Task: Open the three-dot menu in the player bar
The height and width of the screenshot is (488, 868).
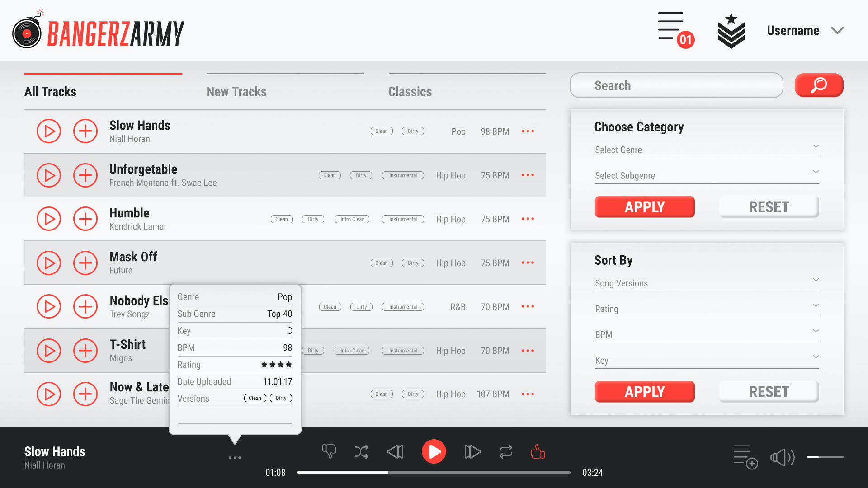Action: [x=235, y=458]
